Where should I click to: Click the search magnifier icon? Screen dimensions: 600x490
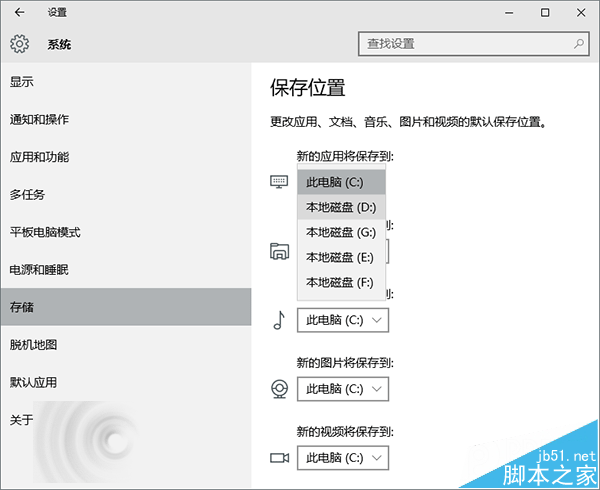coord(579,44)
